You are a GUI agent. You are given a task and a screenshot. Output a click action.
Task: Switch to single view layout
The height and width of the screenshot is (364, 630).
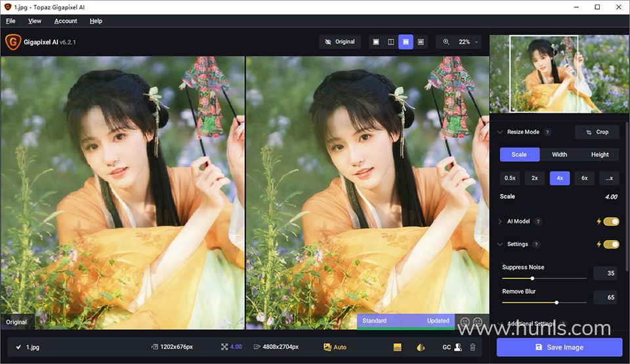tap(376, 42)
